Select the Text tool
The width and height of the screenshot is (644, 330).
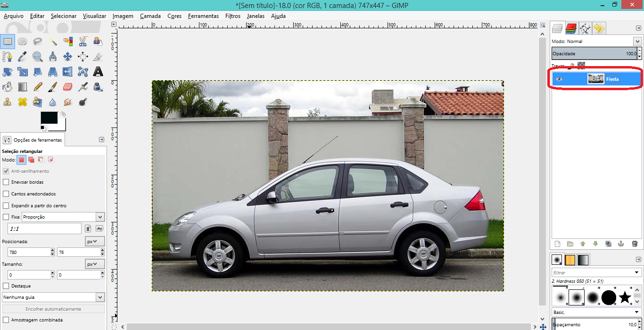point(98,72)
